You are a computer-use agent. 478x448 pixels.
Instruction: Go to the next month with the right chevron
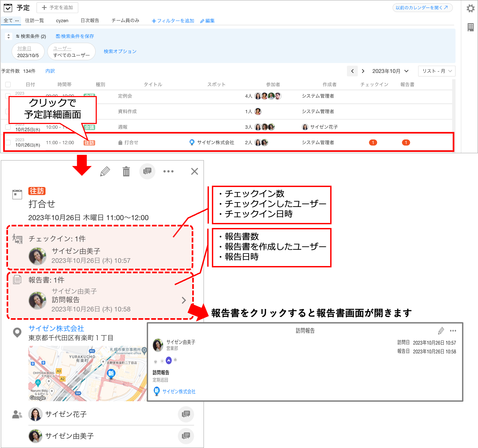coord(363,71)
